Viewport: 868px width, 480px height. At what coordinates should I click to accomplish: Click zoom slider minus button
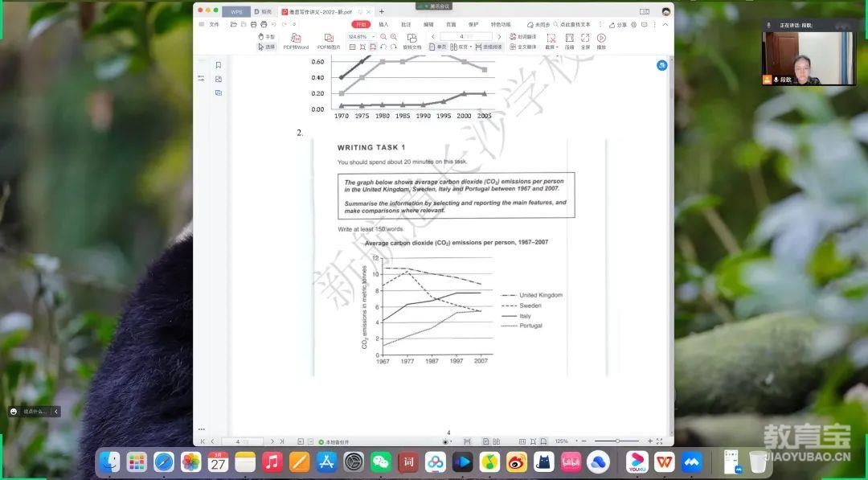point(584,441)
